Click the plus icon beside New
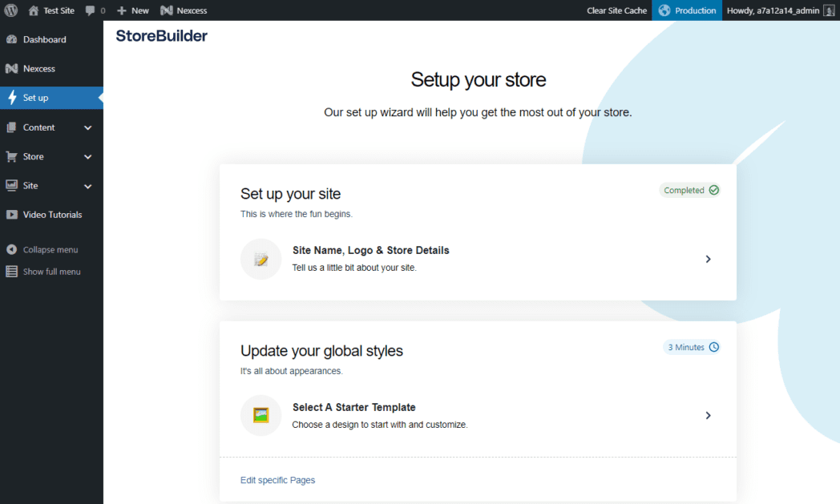 [x=122, y=10]
